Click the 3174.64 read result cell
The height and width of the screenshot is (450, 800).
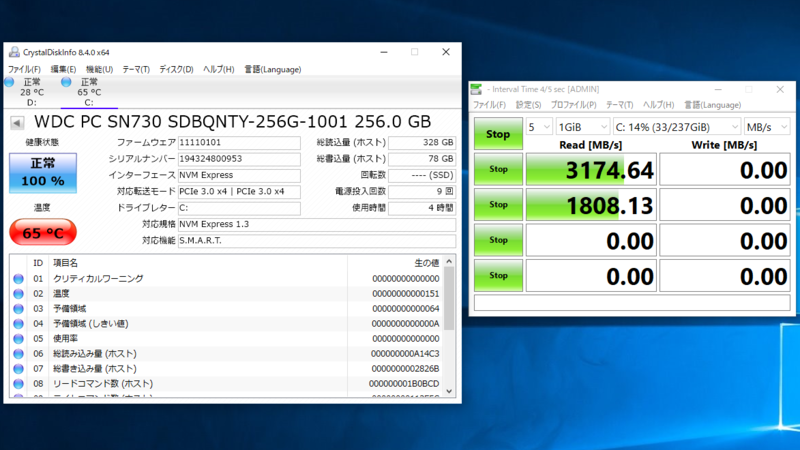click(591, 169)
